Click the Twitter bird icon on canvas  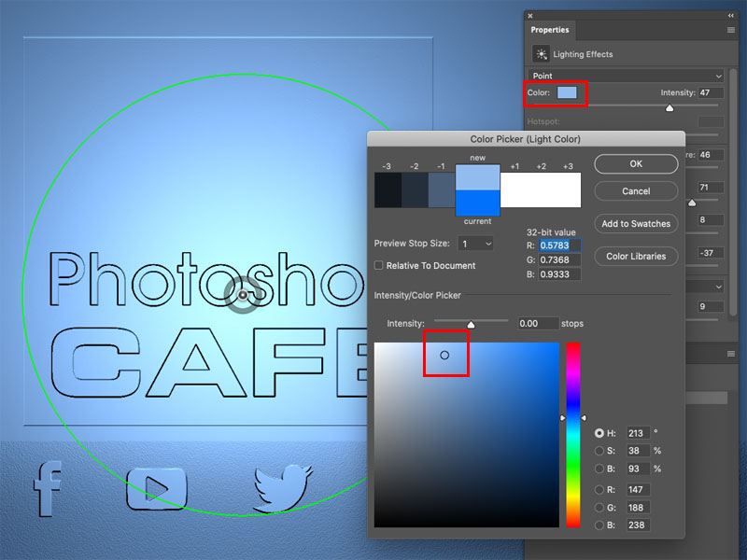284,488
